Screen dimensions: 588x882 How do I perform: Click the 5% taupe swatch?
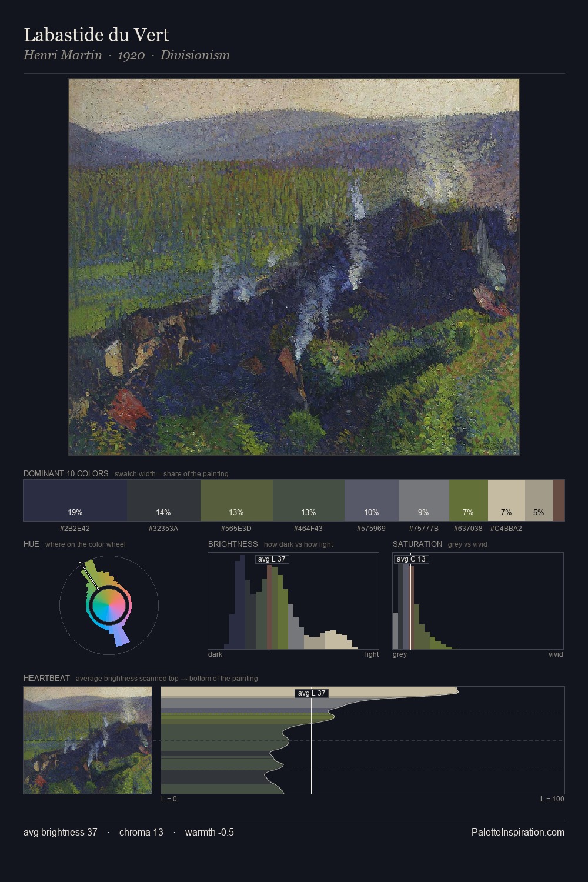tap(539, 500)
